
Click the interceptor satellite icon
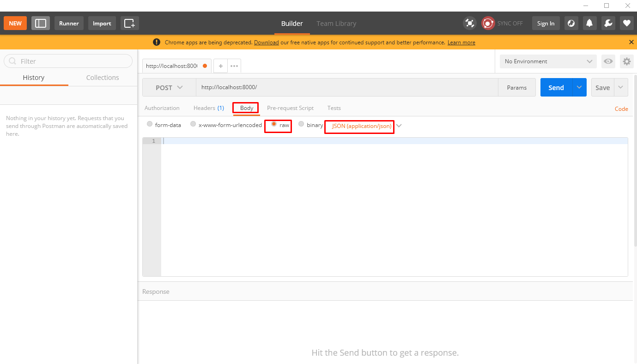[470, 23]
